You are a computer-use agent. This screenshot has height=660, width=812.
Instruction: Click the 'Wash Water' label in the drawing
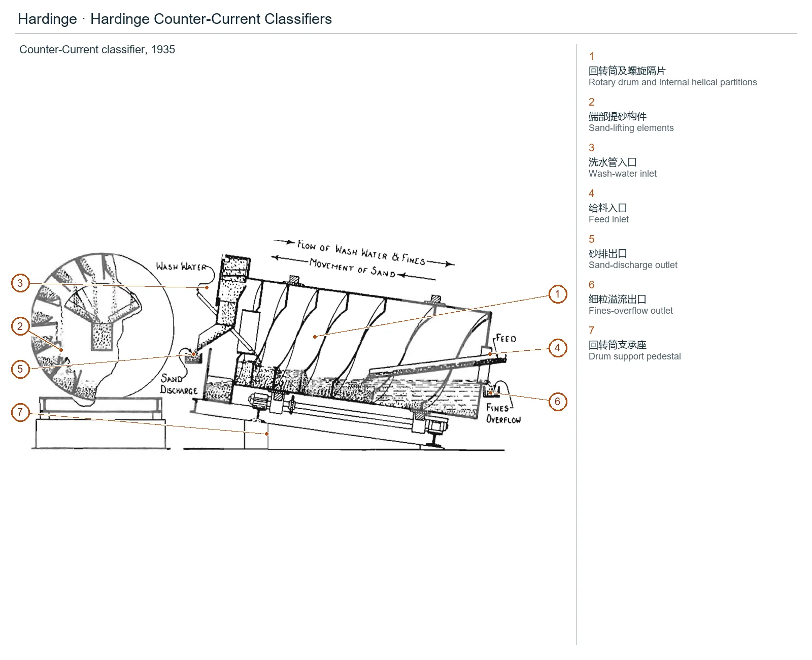[x=181, y=267]
